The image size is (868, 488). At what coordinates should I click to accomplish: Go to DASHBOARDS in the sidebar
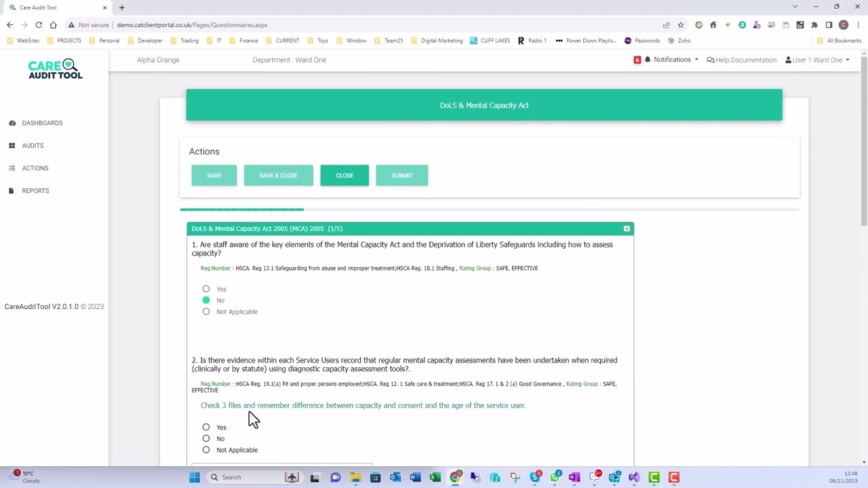42,123
